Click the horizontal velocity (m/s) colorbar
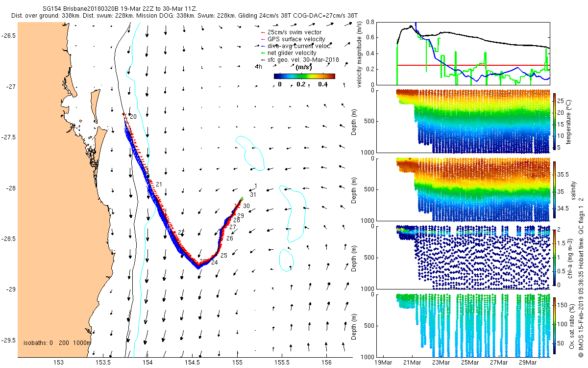Screen dimensions: 588x368 point(304,76)
